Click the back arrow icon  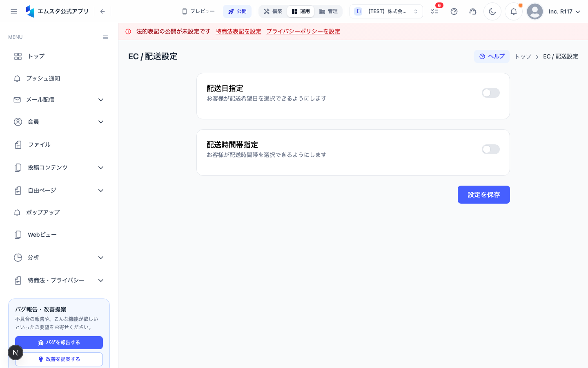(x=102, y=11)
